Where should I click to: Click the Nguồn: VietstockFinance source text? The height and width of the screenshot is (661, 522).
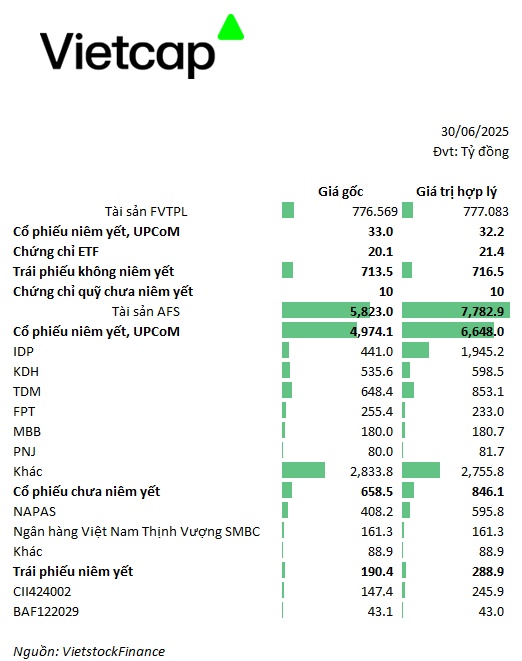coord(89,651)
